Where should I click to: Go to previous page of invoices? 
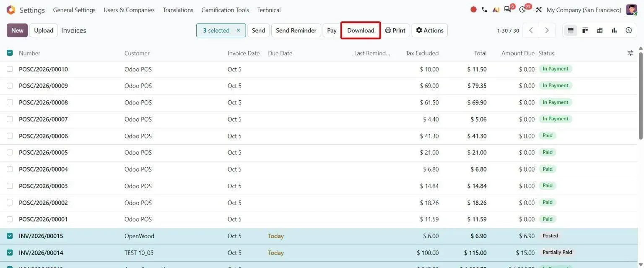point(531,30)
